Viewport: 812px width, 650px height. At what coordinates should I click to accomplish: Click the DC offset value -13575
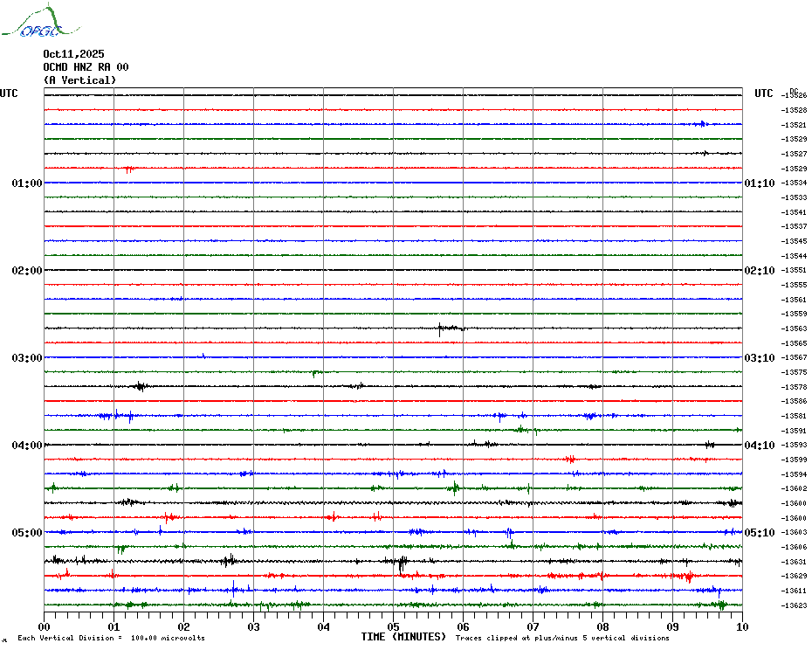point(794,373)
